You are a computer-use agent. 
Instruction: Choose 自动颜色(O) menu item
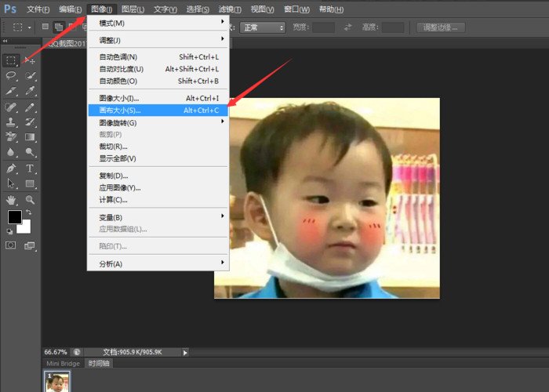(158, 82)
